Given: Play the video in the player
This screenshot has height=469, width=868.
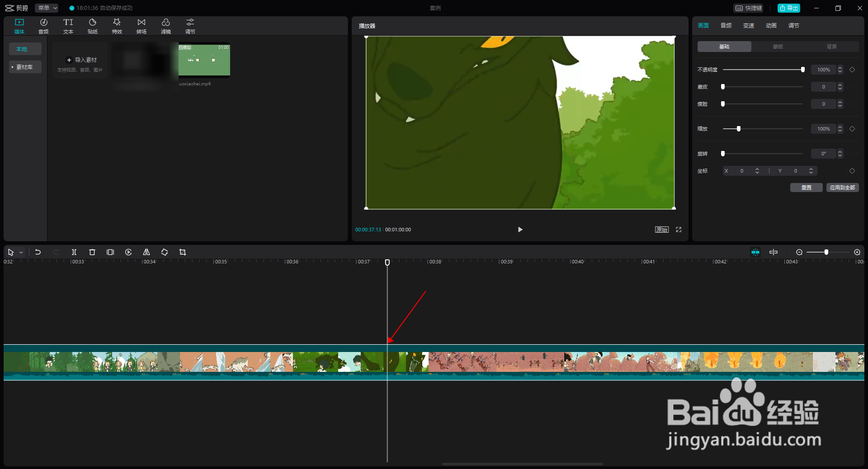Looking at the screenshot, I should [520, 230].
